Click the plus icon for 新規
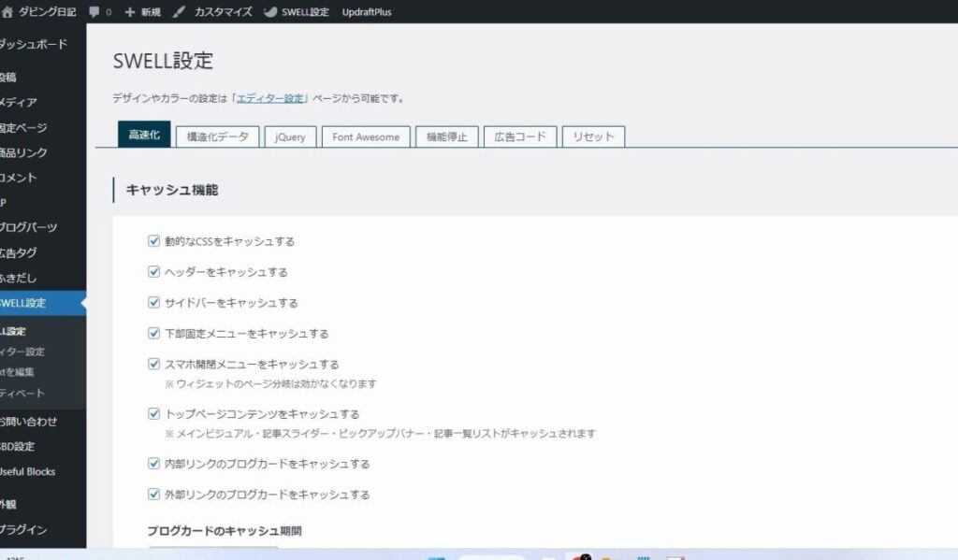The image size is (958, 560). tap(129, 11)
